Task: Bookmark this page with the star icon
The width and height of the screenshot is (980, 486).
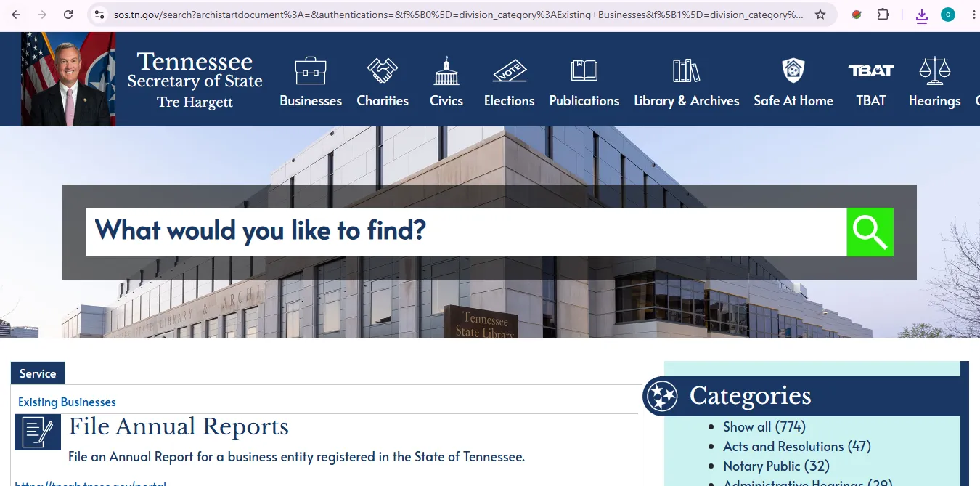Action: (x=820, y=15)
